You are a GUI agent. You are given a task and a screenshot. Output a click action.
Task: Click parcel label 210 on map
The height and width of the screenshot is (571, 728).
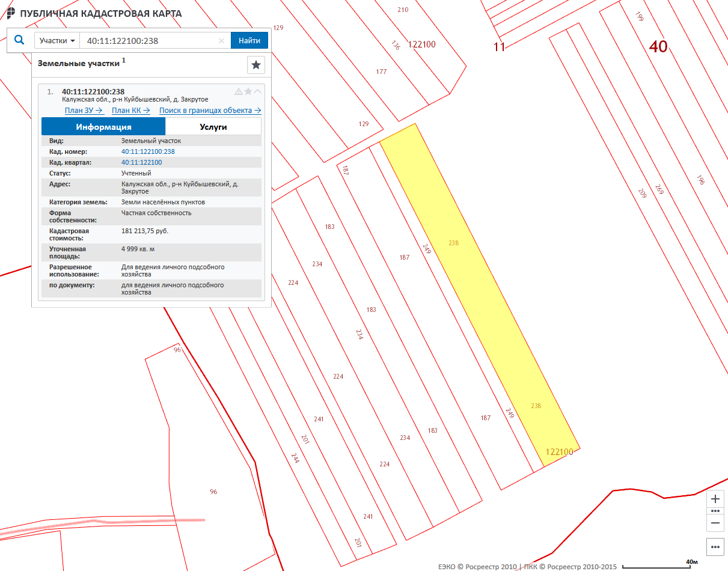(x=403, y=10)
